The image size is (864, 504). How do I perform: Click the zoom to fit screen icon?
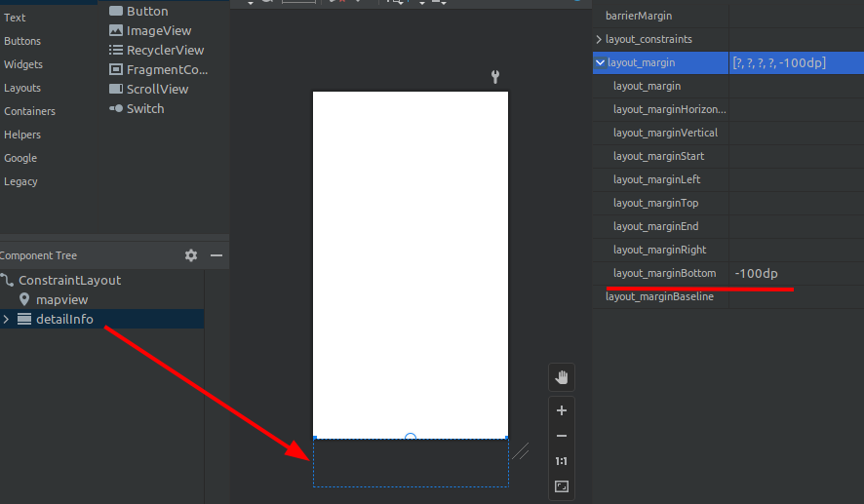click(561, 486)
